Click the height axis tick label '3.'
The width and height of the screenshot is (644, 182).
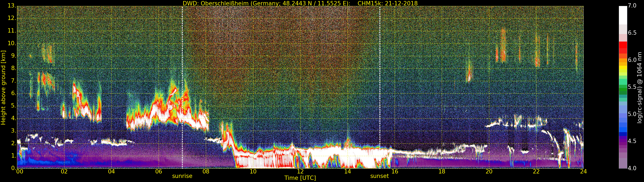14,131
